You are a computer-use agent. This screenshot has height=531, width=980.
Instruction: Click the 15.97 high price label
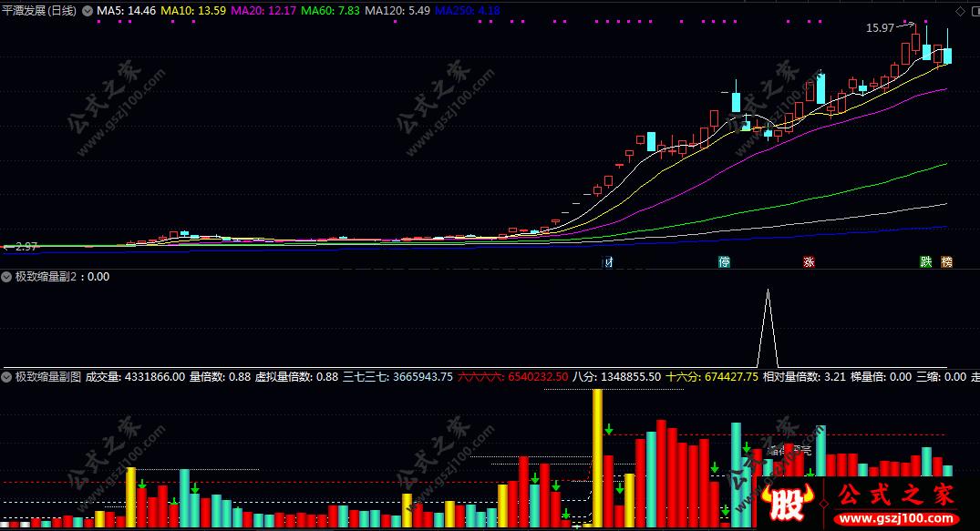pos(880,28)
